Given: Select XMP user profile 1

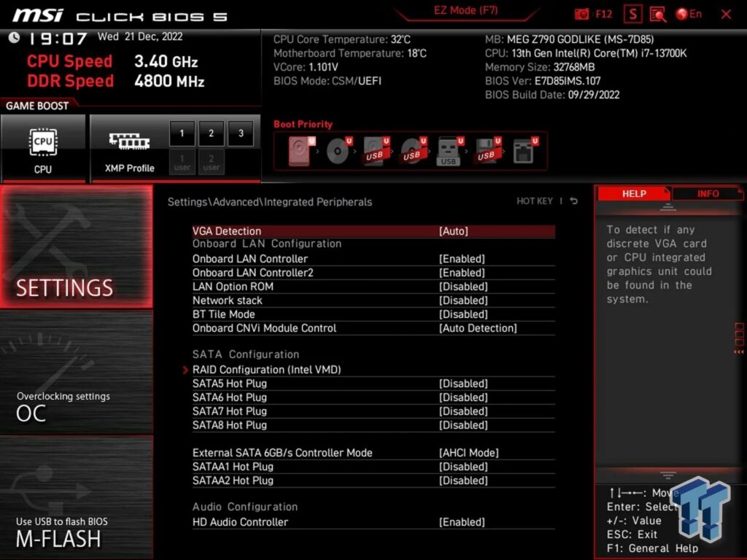Looking at the screenshot, I should coord(182,162).
